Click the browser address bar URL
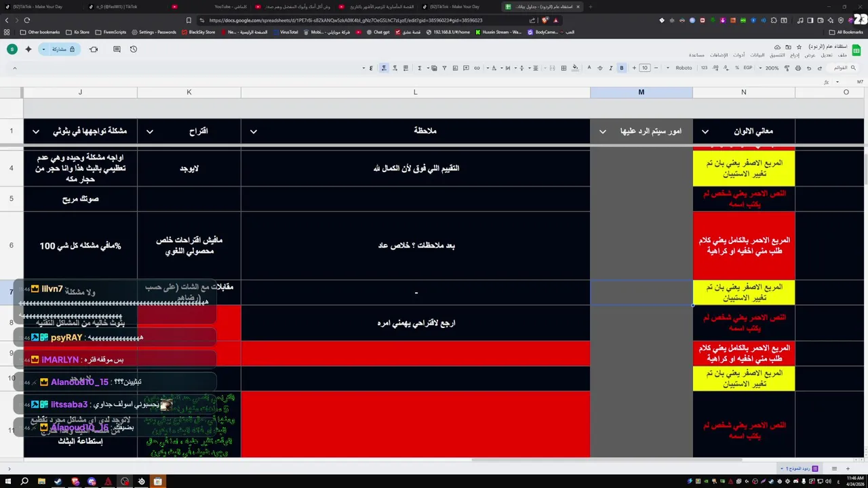The image size is (868, 488). 346,20
